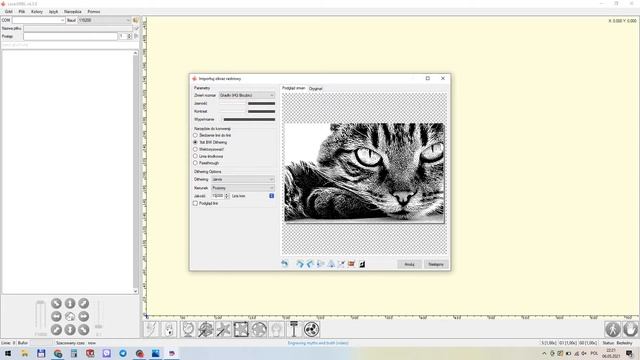Open the Grbl menu
This screenshot has width=640, height=360.
9,11
